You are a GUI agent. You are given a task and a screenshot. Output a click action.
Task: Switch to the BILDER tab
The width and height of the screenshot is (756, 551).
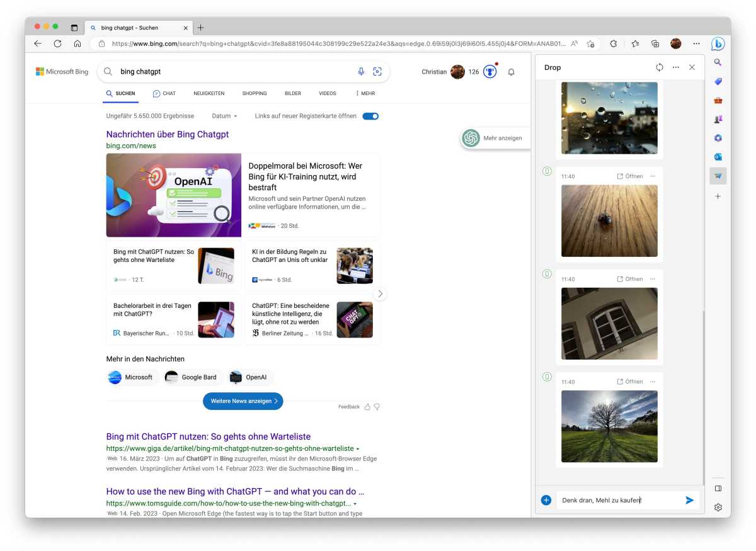click(293, 93)
